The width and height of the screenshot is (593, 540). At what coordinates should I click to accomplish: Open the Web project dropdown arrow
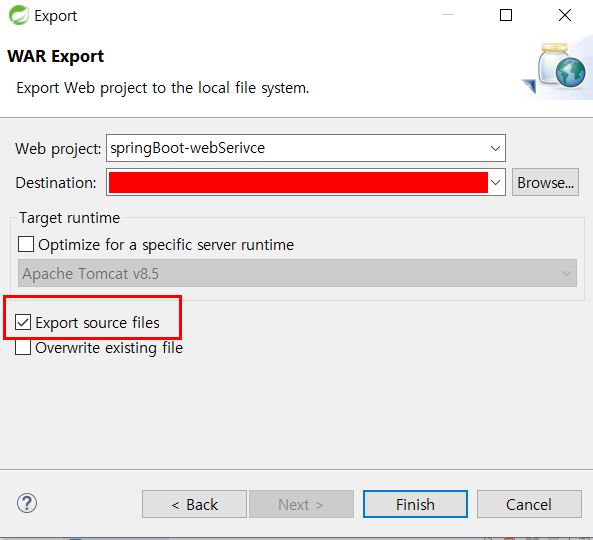[x=495, y=148]
